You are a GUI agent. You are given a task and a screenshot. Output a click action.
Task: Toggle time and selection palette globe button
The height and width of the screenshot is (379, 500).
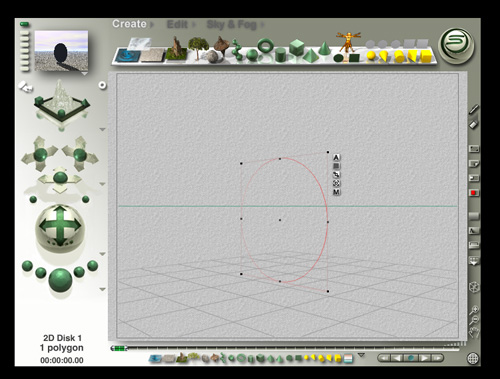pos(473,359)
